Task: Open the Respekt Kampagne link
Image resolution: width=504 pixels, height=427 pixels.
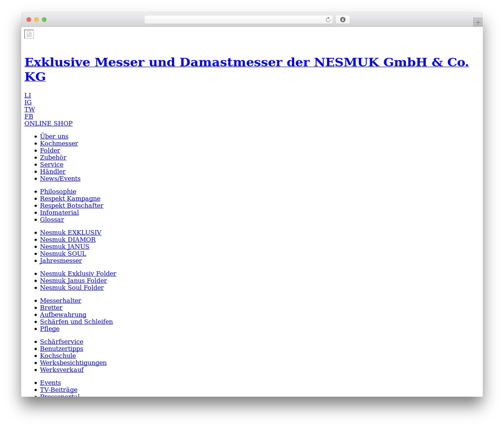Action: pos(70,199)
